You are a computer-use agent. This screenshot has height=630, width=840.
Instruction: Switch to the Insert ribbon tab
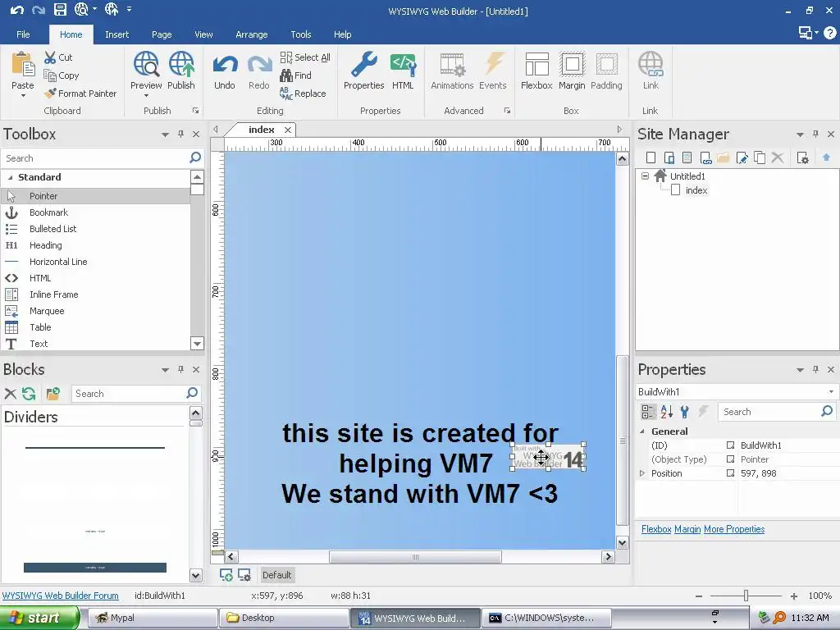tap(116, 34)
